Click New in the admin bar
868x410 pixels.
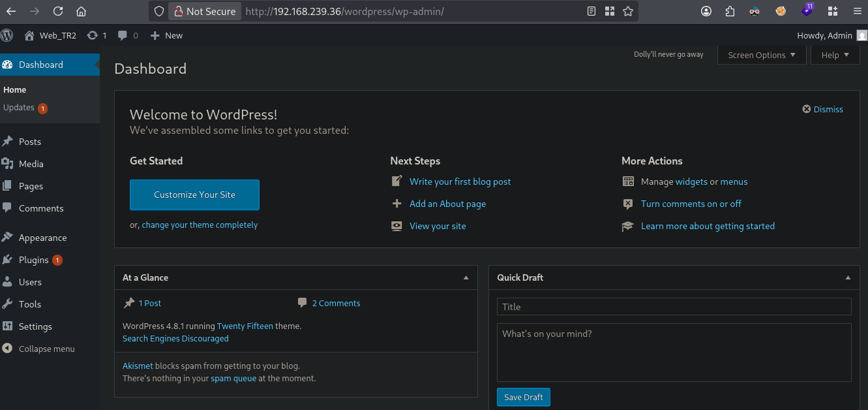166,35
